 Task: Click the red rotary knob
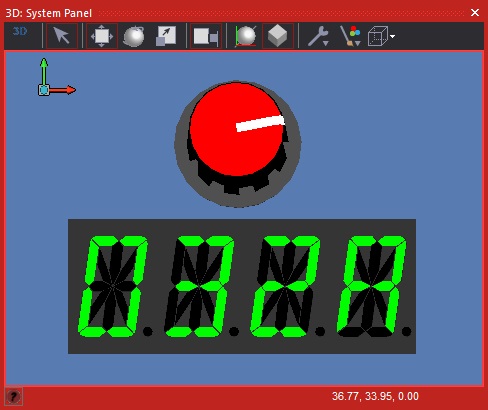[x=236, y=130]
